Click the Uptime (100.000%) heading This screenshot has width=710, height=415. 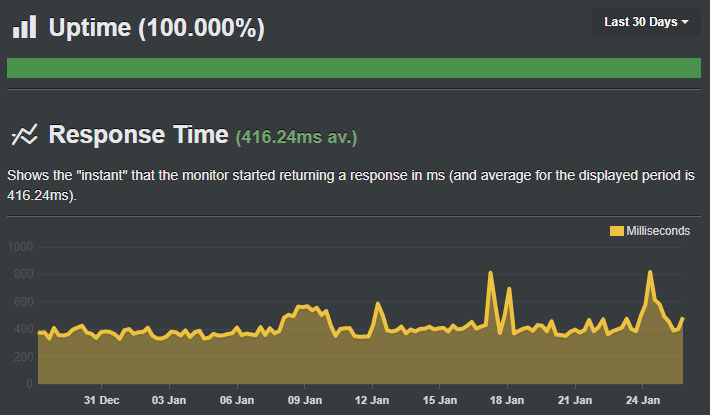click(157, 28)
